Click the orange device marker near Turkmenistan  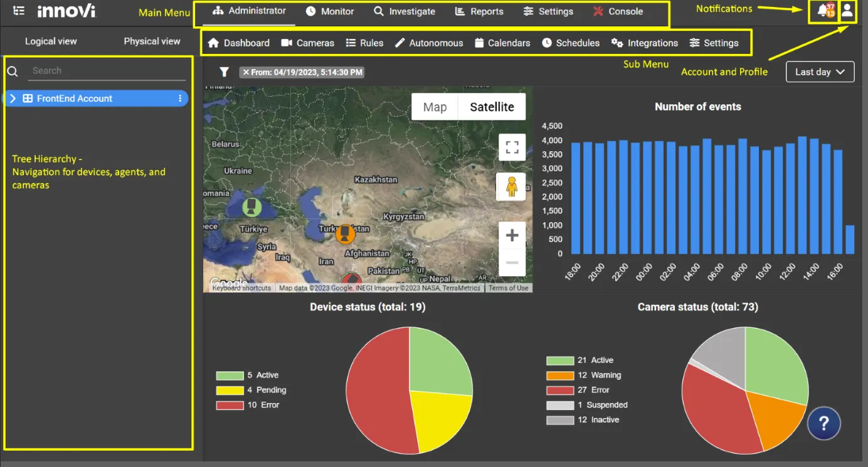point(344,234)
